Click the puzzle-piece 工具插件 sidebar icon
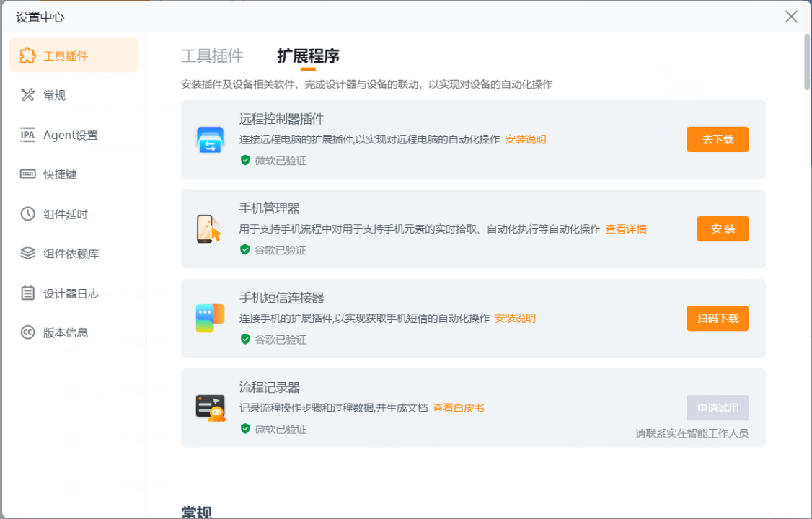812x519 pixels. pyautogui.click(x=27, y=56)
